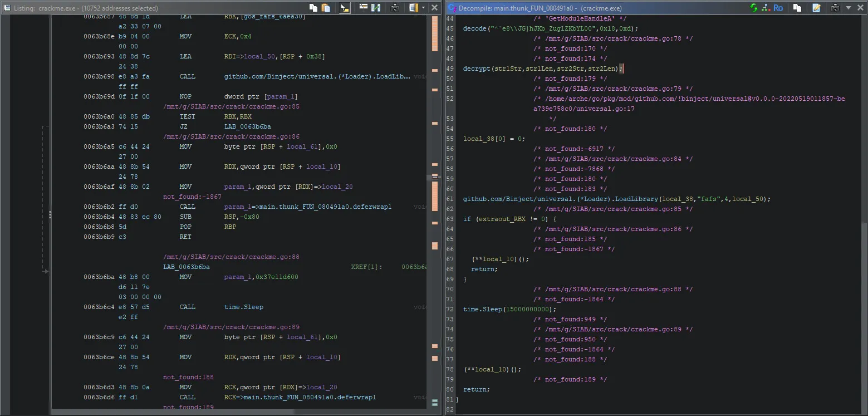
Task: Click time.Sleep(15000000000) in the decompiler
Action: (x=509, y=309)
